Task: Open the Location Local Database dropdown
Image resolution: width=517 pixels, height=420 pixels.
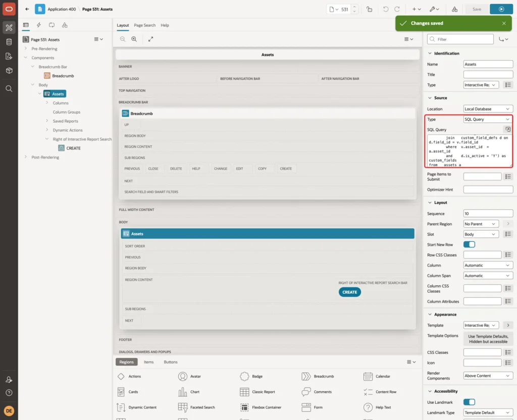Action: 488,109
